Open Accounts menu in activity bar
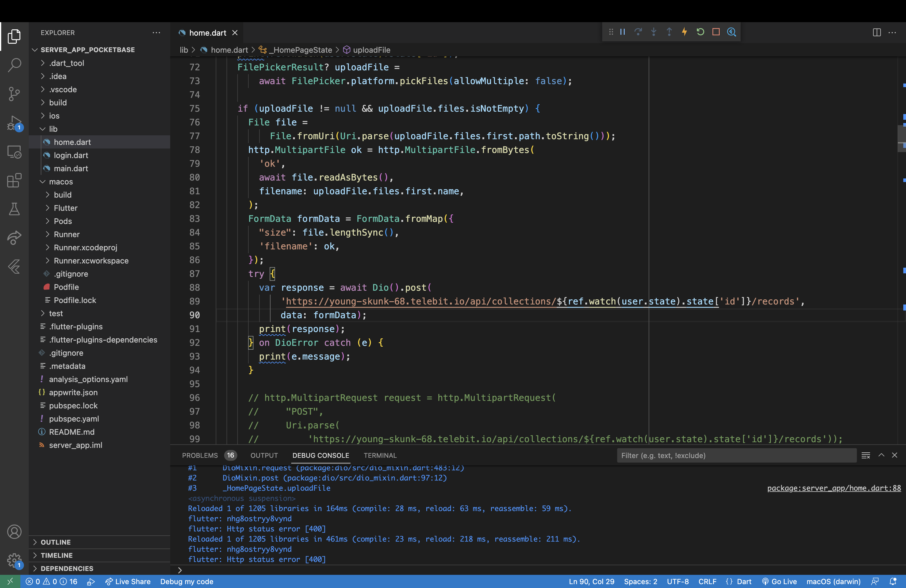Image resolution: width=906 pixels, height=588 pixels. 14,531
